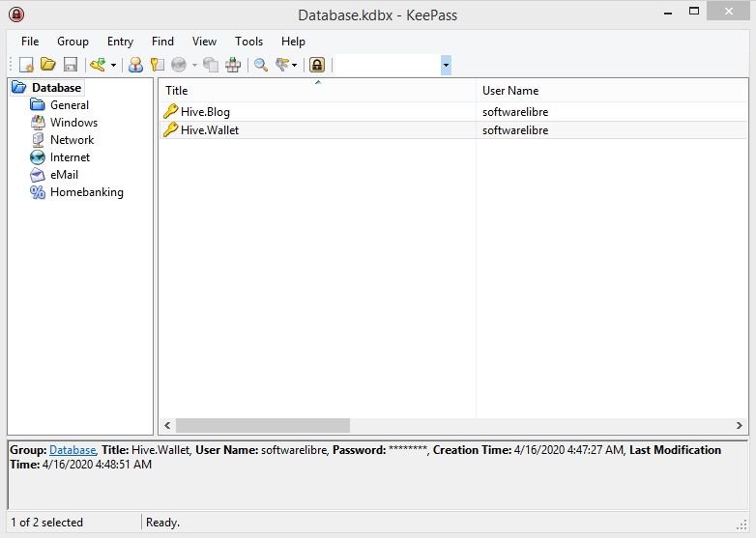The height and width of the screenshot is (538, 756).
Task: Click the Add Entry key icon
Action: tap(98, 65)
